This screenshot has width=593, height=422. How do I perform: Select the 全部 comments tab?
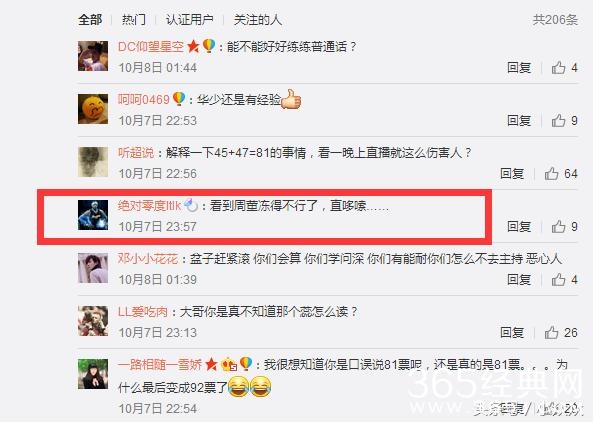[x=90, y=20]
